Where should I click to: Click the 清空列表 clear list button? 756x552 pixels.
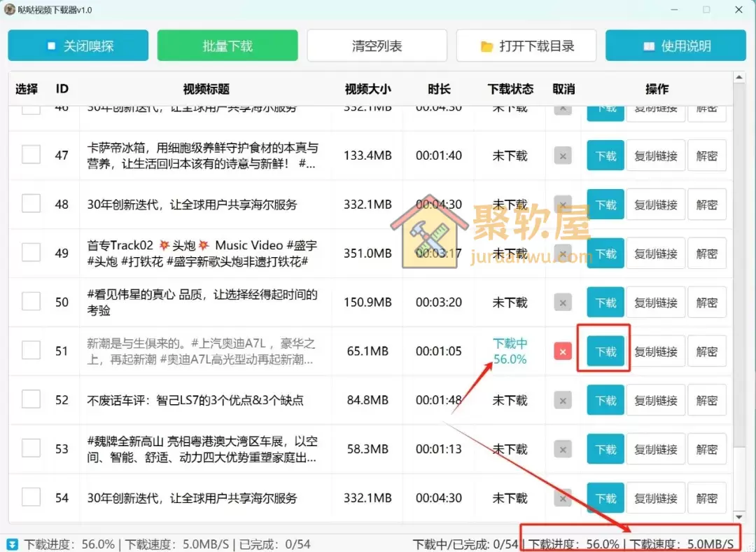click(377, 45)
